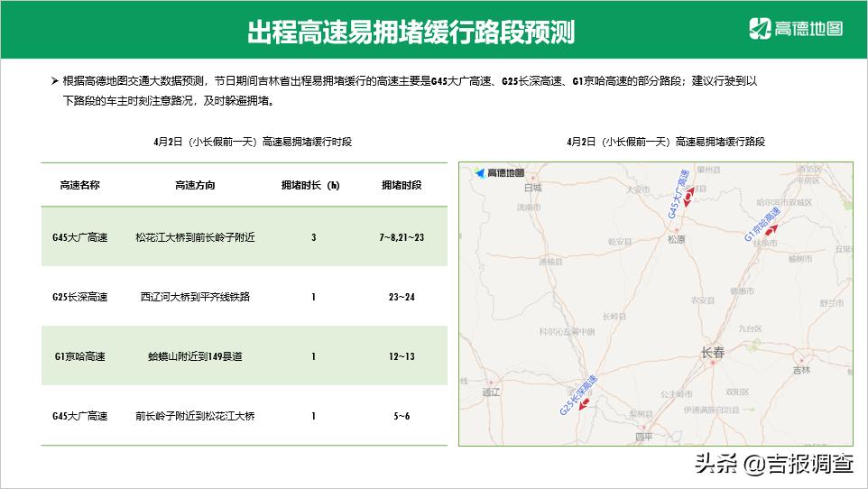Click the column header 拥堵时长 (h)

pyautogui.click(x=310, y=185)
